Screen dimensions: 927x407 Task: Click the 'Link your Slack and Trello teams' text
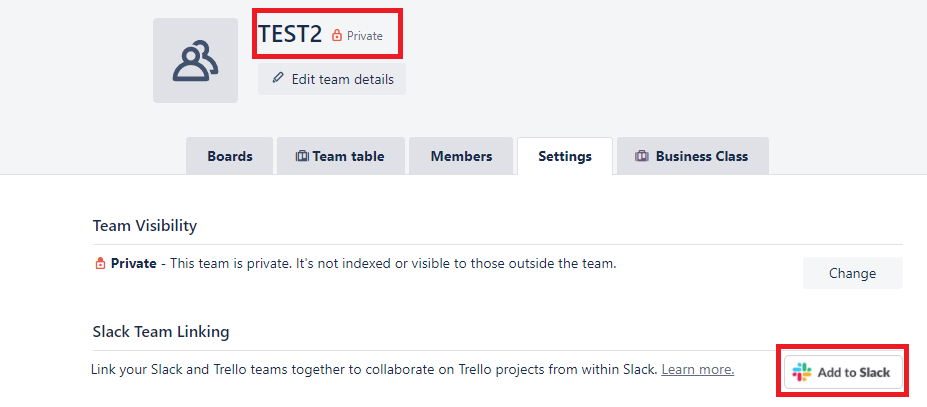click(x=374, y=370)
